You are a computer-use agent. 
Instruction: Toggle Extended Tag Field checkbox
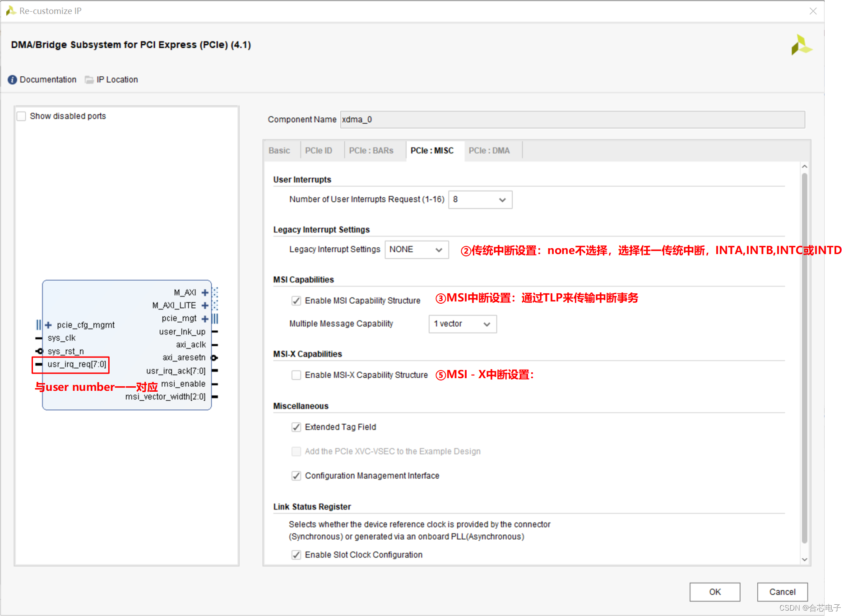click(x=296, y=427)
